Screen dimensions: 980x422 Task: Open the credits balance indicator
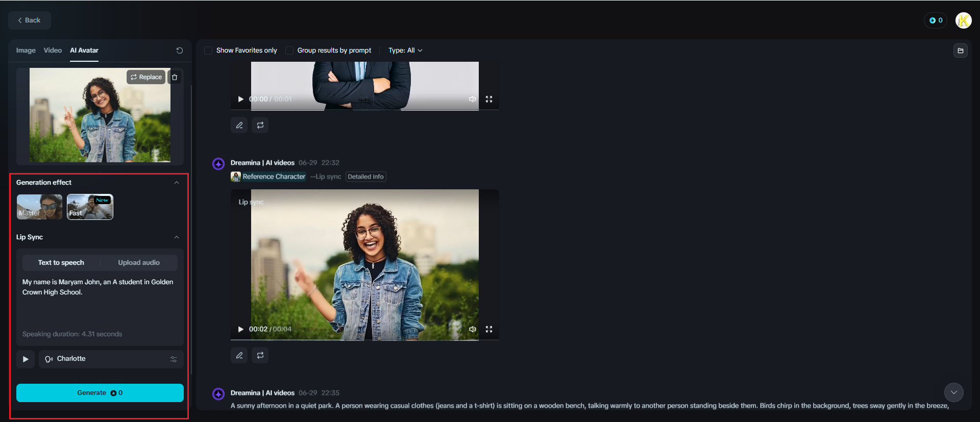936,20
